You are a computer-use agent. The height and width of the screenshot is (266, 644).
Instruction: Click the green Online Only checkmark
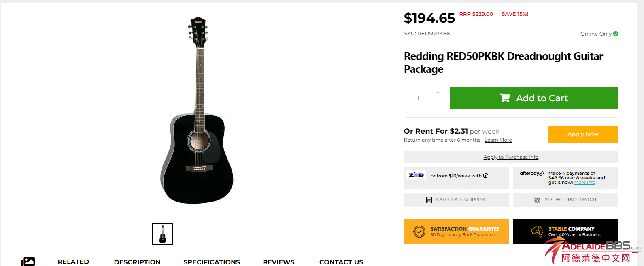pyautogui.click(x=616, y=34)
